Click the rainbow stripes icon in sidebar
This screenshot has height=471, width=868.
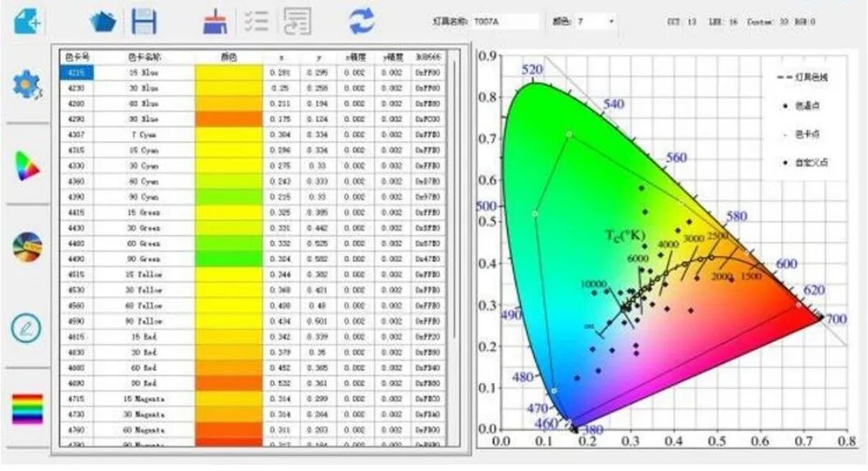click(27, 409)
